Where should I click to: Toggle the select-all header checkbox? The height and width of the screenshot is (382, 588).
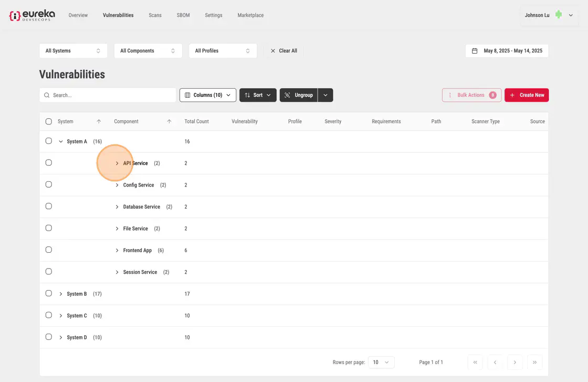click(49, 121)
